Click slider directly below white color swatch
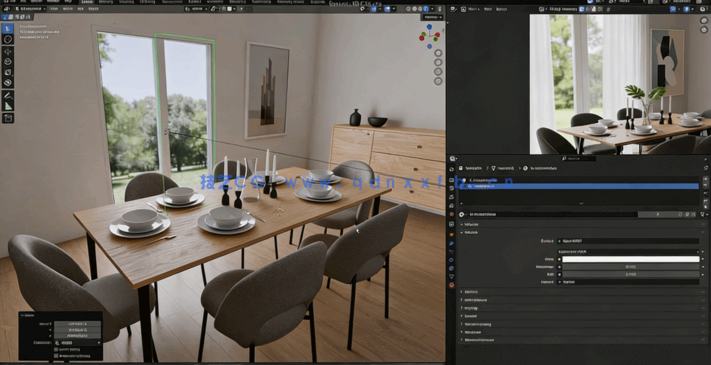This screenshot has height=365, width=711. tap(631, 267)
